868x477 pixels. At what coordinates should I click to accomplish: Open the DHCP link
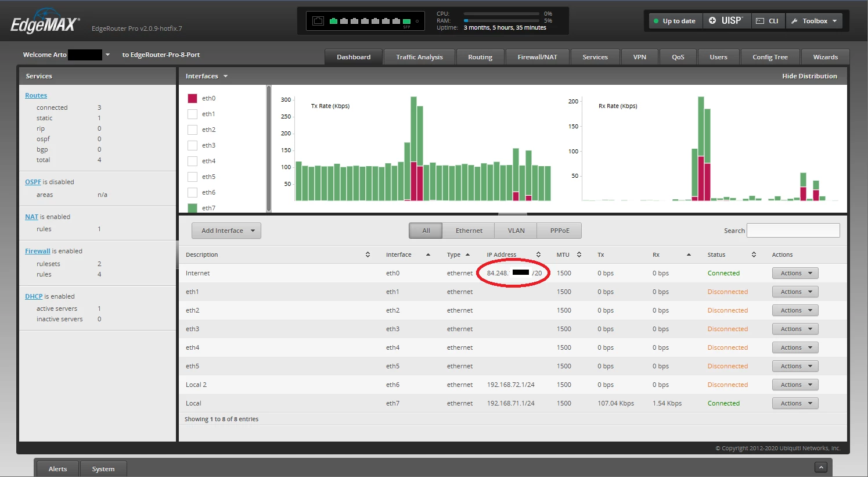click(34, 296)
